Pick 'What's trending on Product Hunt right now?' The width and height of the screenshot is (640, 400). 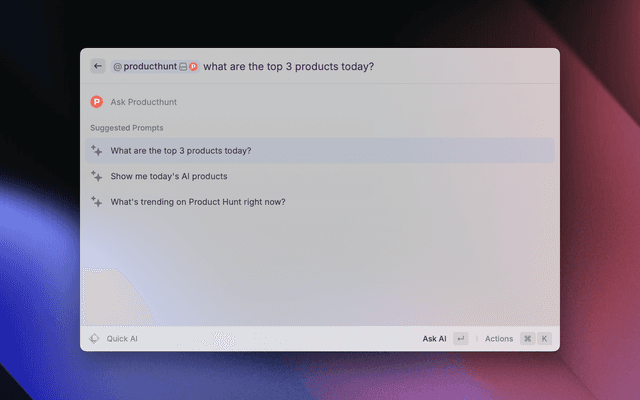(198, 201)
